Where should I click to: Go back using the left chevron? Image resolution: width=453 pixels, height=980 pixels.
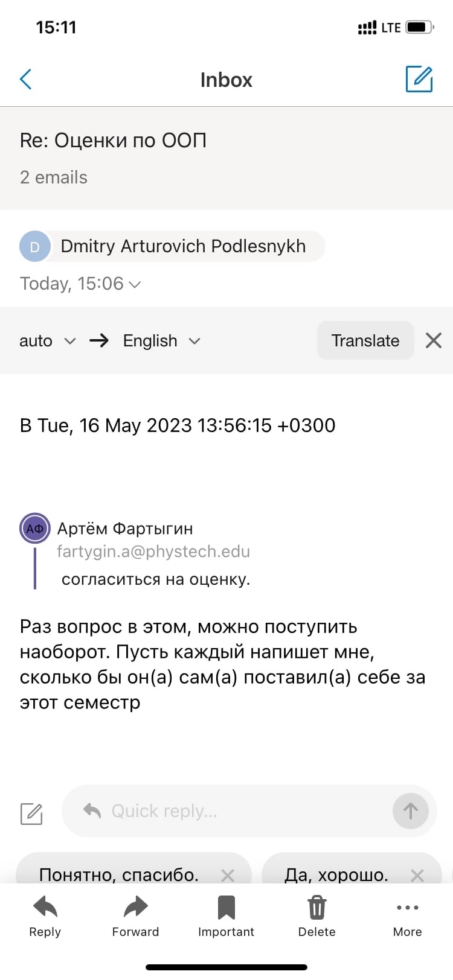[26, 79]
